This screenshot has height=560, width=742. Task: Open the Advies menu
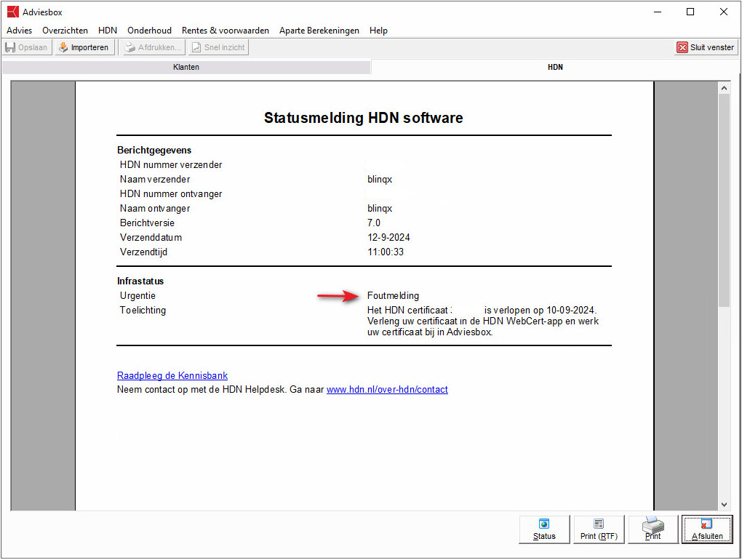(x=20, y=31)
